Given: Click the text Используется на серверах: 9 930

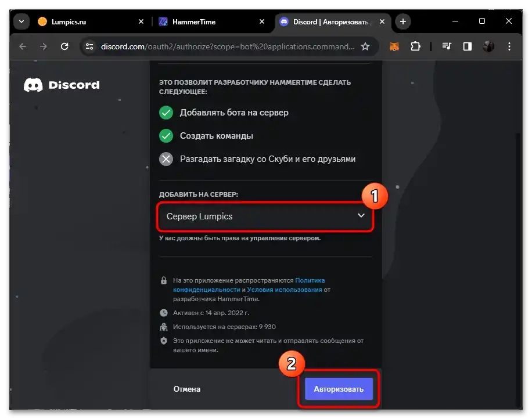Looking at the screenshot, I should click(x=224, y=327).
